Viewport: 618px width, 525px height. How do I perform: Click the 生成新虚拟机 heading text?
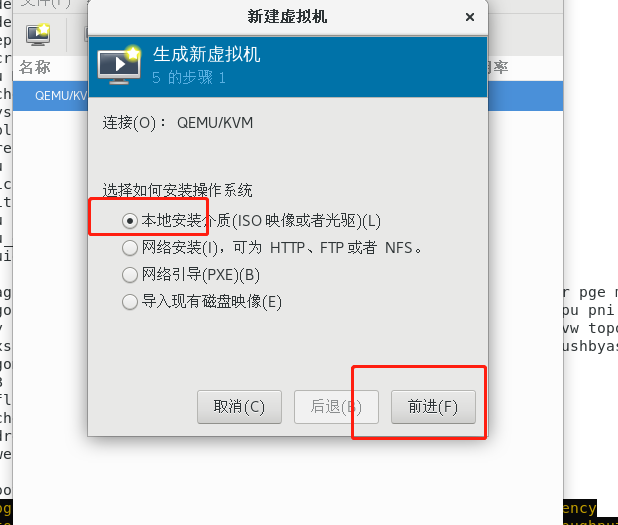point(207,54)
